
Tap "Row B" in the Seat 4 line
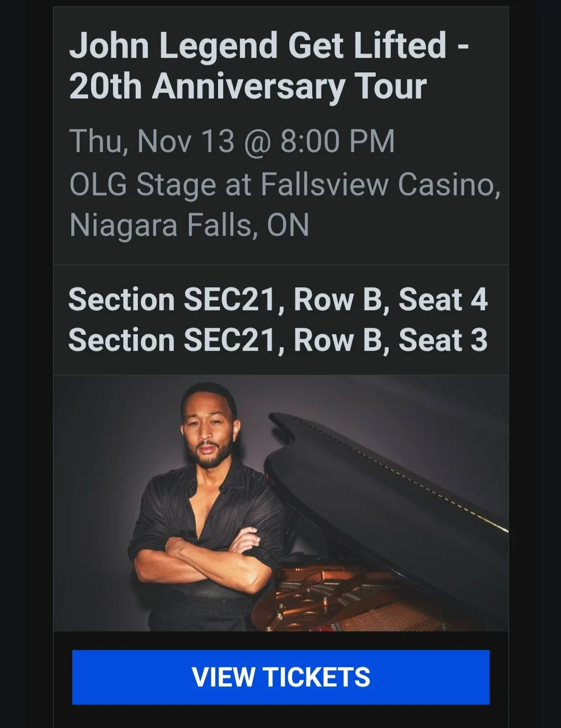click(337, 300)
